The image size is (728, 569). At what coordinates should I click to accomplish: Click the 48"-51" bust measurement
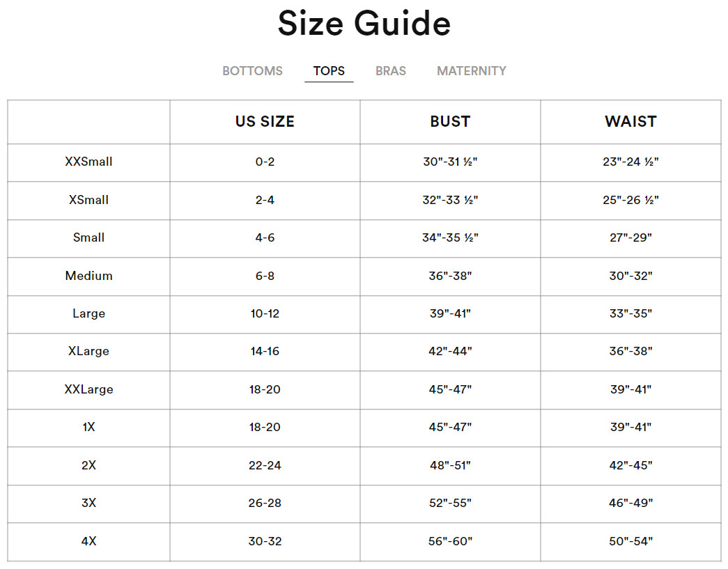450,465
